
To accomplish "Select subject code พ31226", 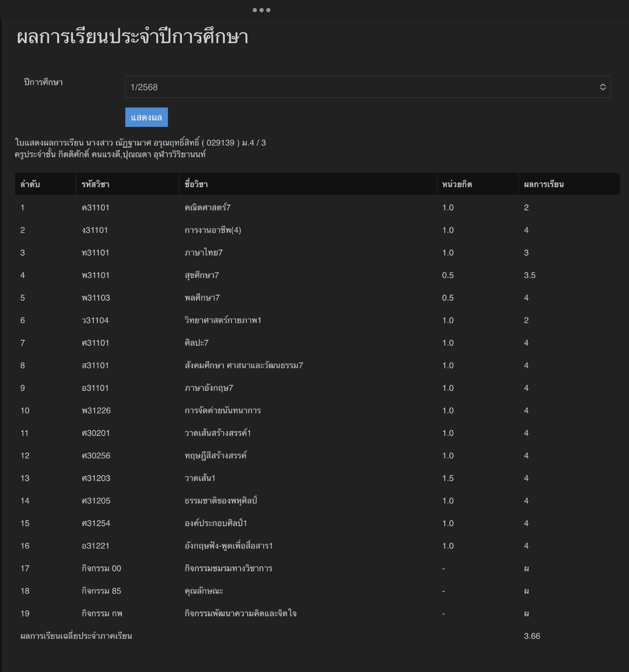I will (96, 411).
